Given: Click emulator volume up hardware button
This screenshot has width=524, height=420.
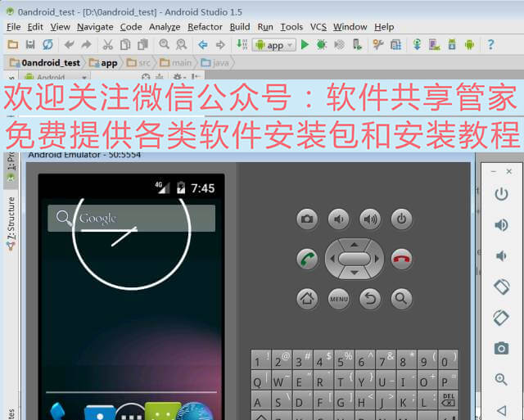Looking at the screenshot, I should 370,219.
